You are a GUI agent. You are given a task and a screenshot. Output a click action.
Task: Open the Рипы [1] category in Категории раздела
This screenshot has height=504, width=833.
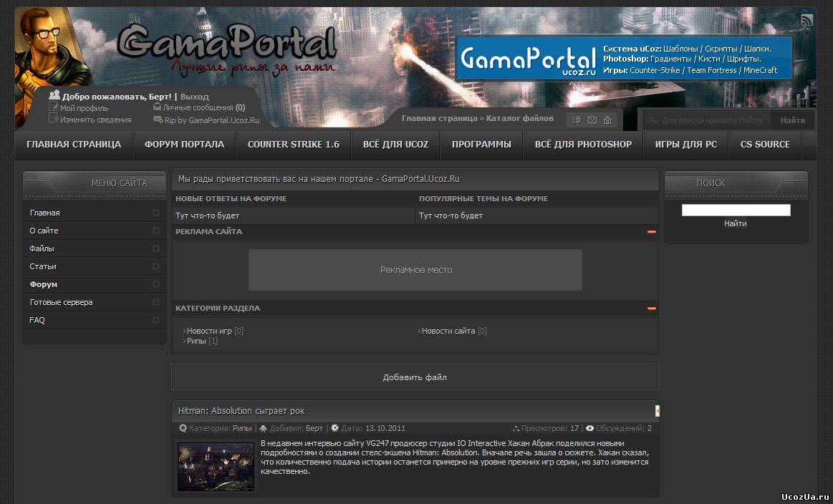(196, 341)
